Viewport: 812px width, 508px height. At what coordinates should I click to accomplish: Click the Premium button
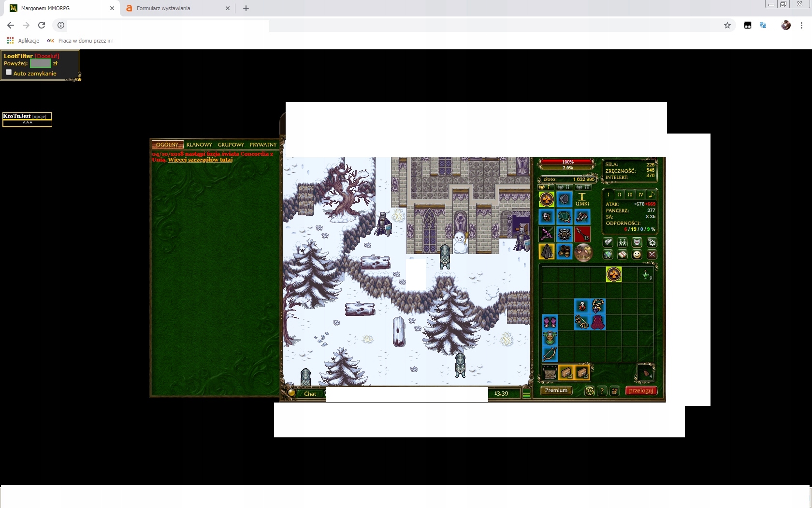pyautogui.click(x=556, y=390)
